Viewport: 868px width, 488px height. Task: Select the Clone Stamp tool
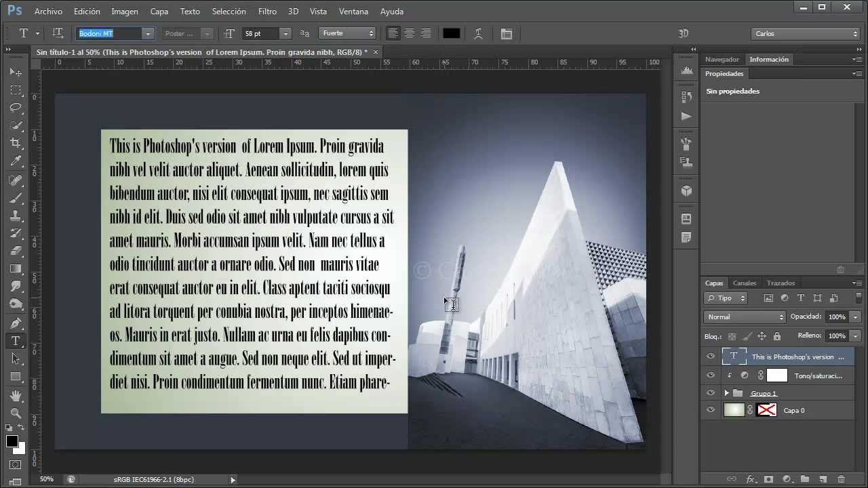tap(16, 216)
